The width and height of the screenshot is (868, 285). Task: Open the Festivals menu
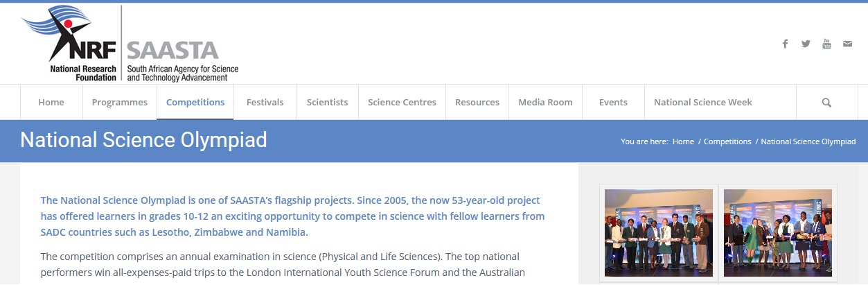[265, 102]
